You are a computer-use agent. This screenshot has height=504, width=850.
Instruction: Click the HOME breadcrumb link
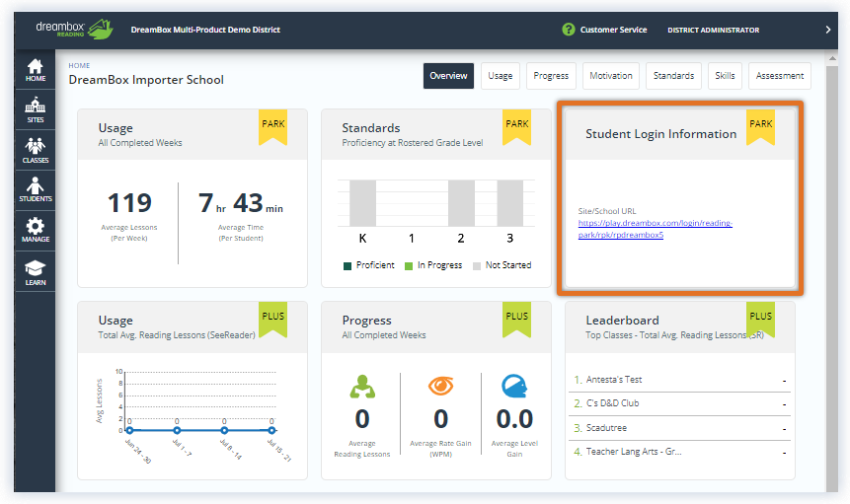coord(79,65)
